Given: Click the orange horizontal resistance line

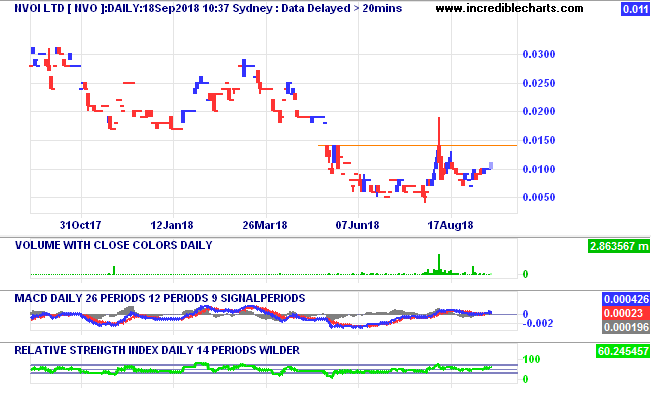Looking at the screenshot, I should [x=417, y=145].
